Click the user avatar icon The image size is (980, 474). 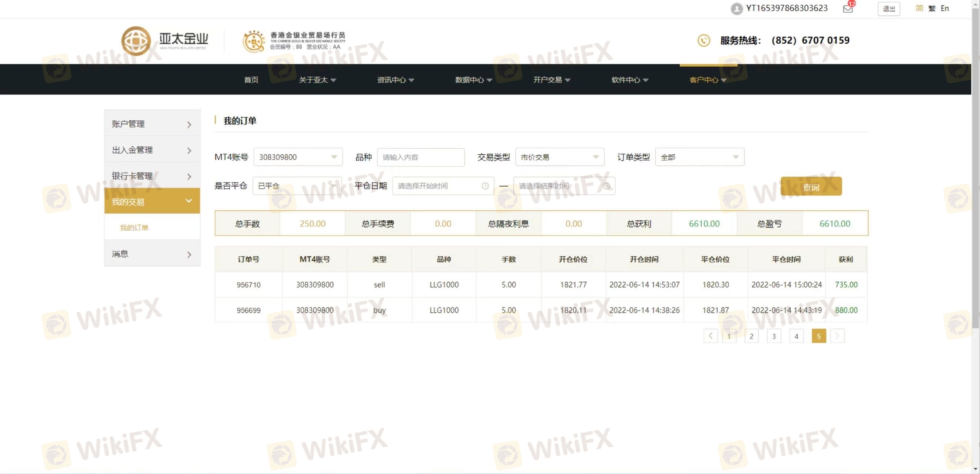[x=736, y=9]
